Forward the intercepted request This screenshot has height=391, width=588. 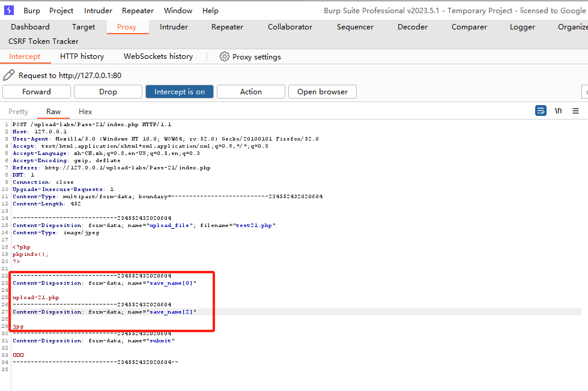[x=37, y=91]
